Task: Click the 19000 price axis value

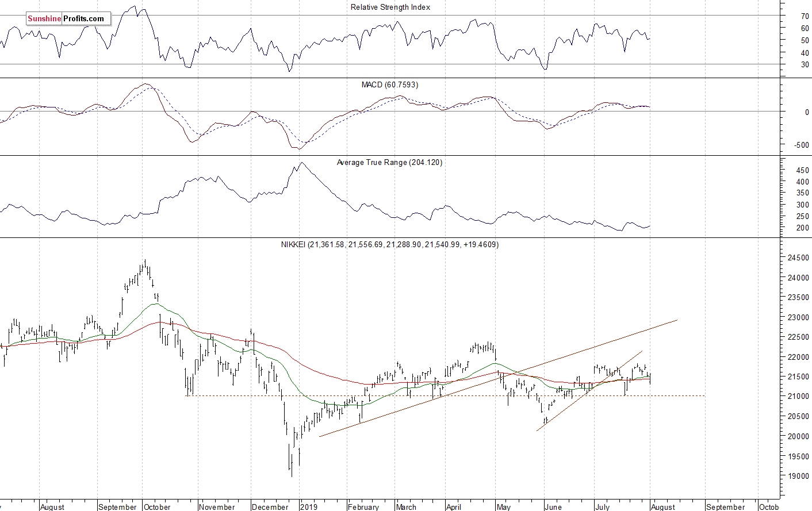Action: click(x=798, y=476)
